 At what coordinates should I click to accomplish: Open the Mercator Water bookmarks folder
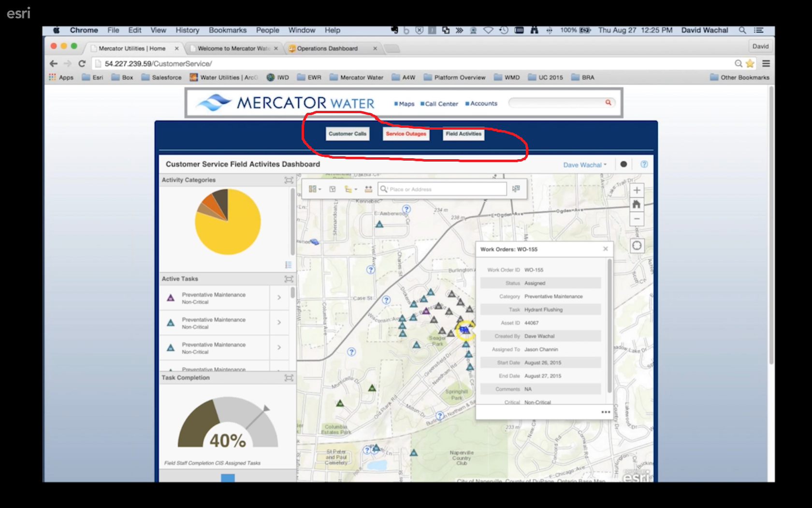356,77
